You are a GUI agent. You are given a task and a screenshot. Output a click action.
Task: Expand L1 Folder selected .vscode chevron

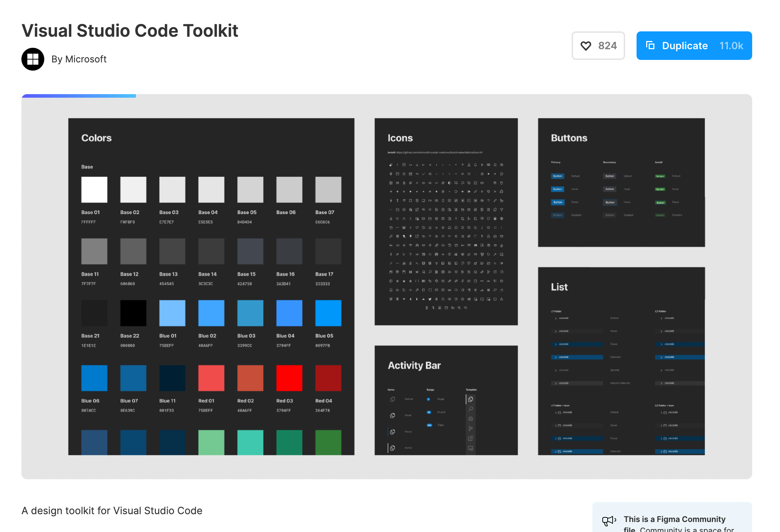tap(556, 357)
